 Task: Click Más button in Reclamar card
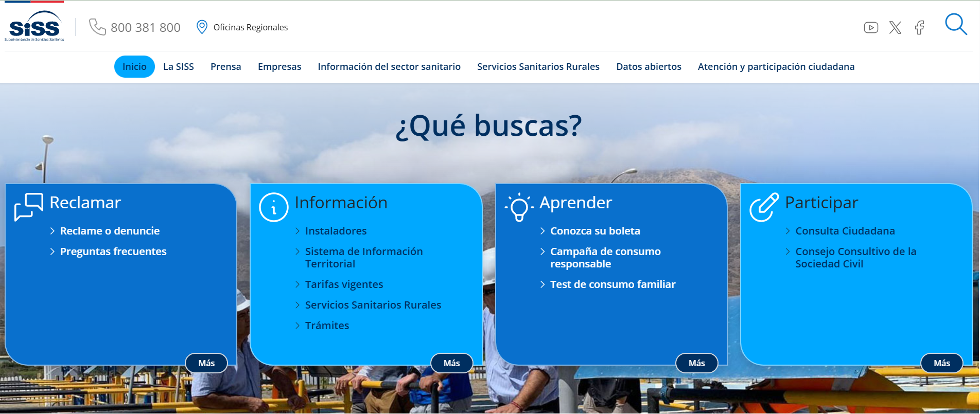[x=206, y=363]
